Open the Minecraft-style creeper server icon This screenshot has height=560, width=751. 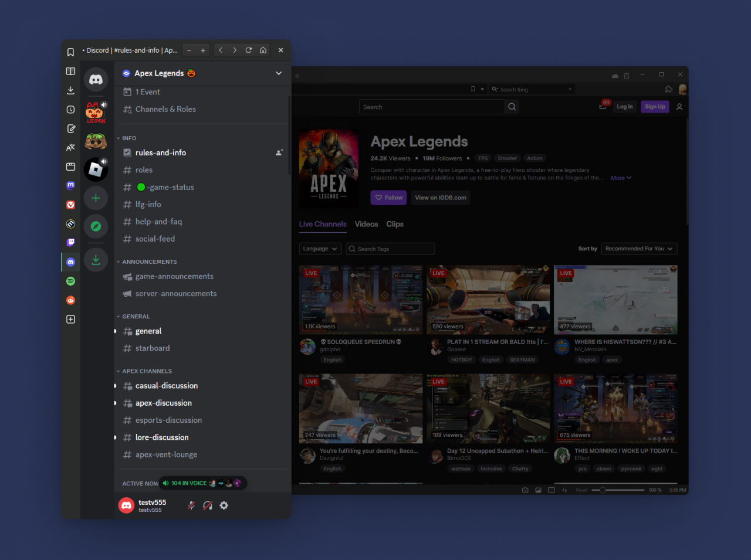click(x=96, y=141)
